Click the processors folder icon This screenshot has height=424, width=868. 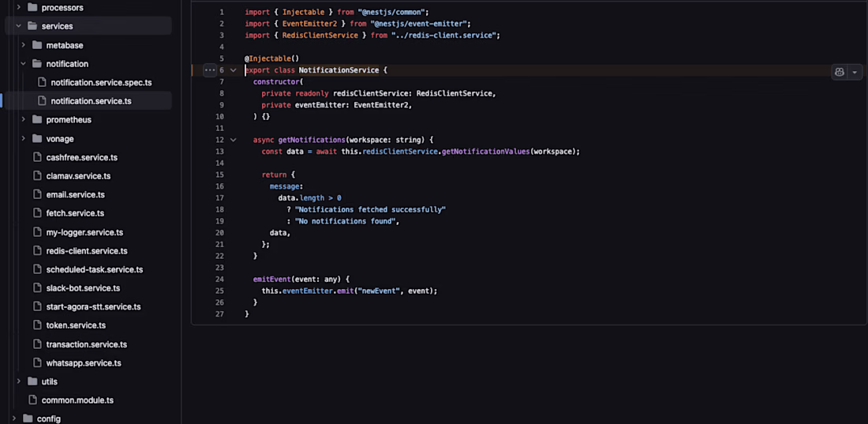(32, 8)
